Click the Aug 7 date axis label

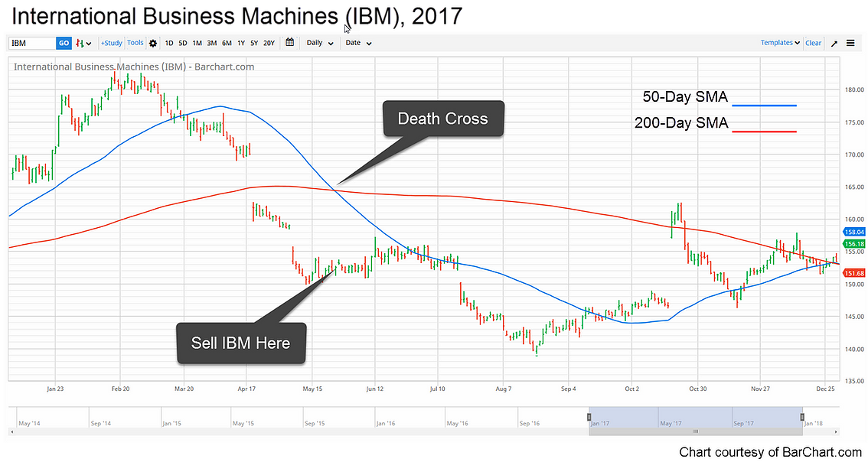pyautogui.click(x=503, y=389)
